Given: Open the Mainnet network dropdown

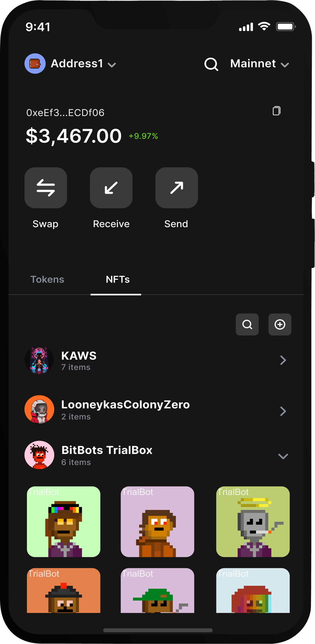Looking at the screenshot, I should point(260,64).
